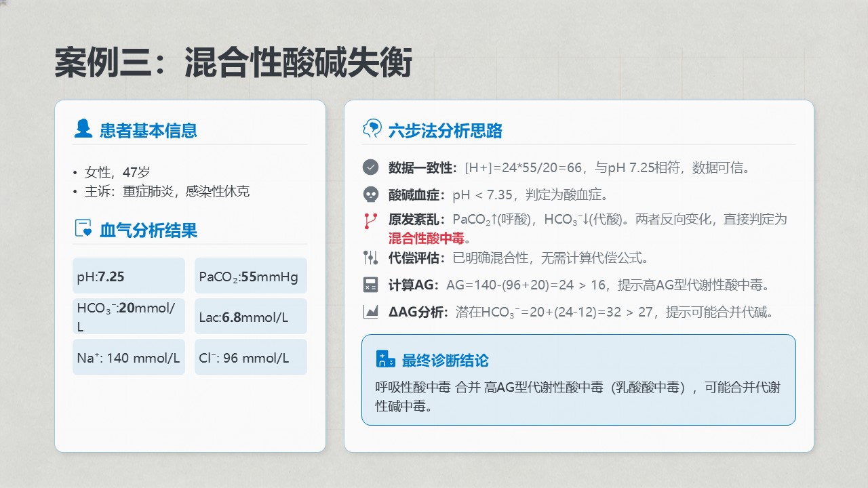Click the bullet line 主诉：重症肺炎，感染性休克
The height and width of the screenshot is (488, 868).
(x=167, y=192)
